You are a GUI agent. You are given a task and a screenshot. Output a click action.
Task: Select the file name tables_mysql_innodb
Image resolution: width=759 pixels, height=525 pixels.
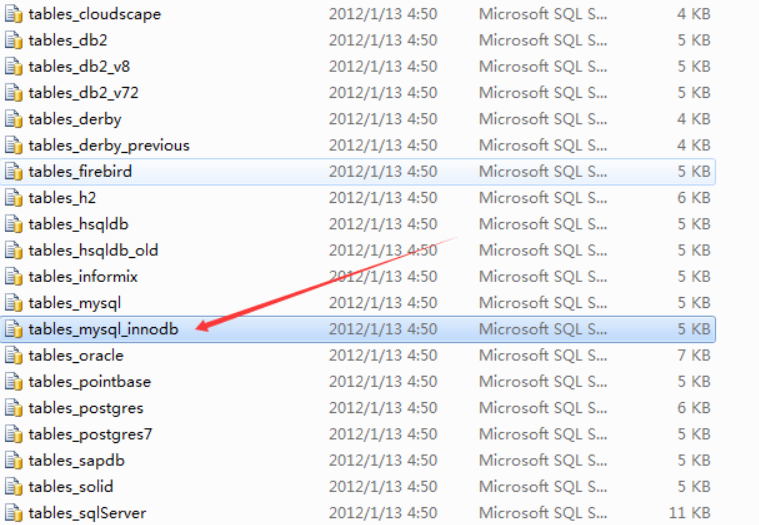(103, 329)
